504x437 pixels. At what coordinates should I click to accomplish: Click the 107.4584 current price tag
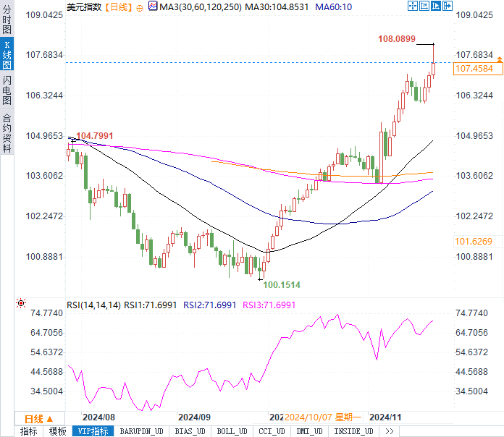click(x=474, y=69)
